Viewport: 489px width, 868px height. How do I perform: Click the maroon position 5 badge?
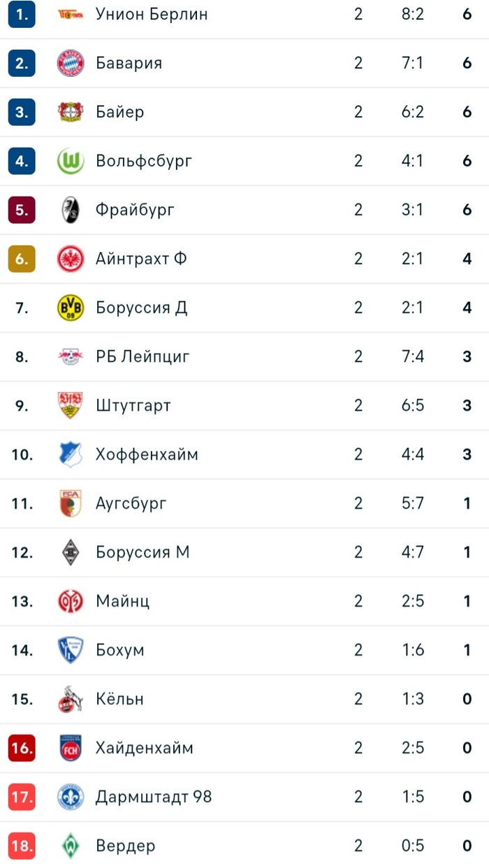22,210
